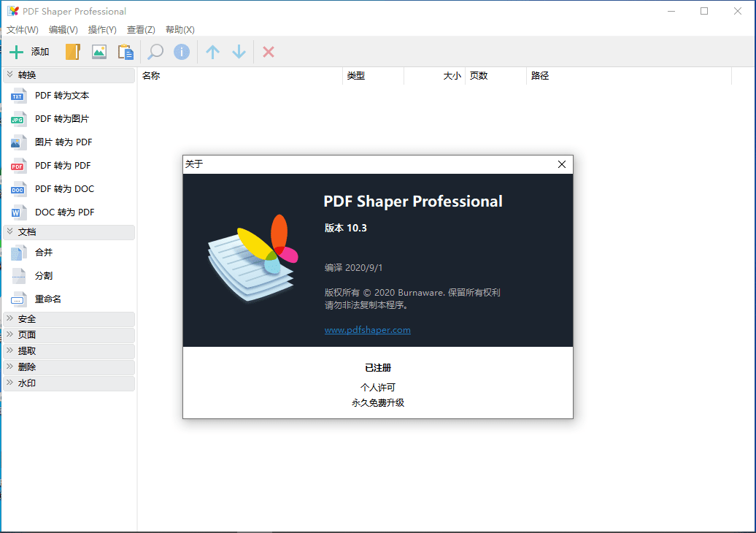Collapse the 文档 section

[x=69, y=232]
